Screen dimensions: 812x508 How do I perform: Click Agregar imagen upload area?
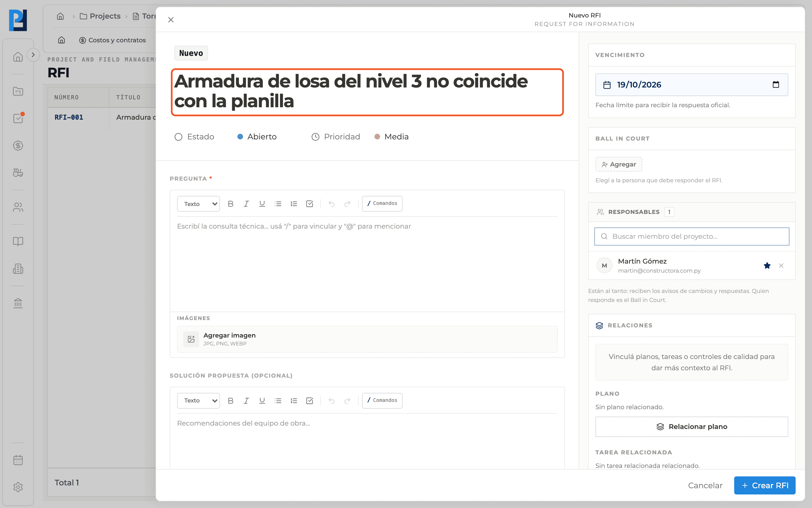pyautogui.click(x=367, y=339)
